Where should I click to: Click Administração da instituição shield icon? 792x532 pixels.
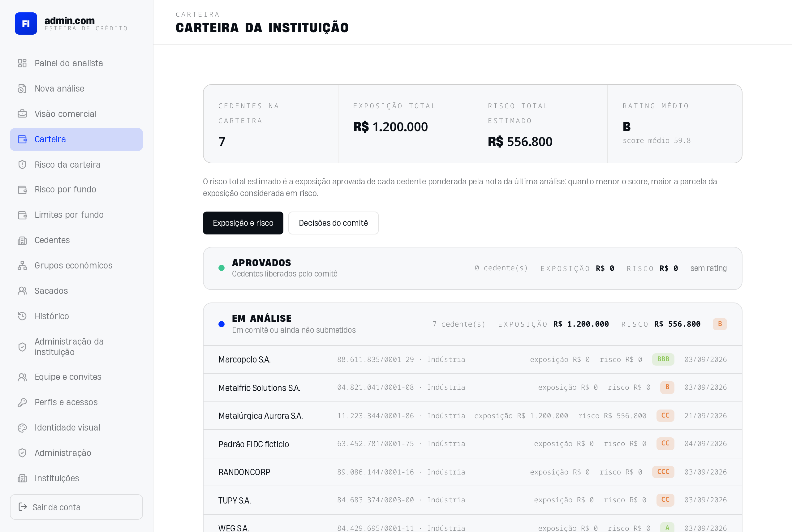tap(22, 347)
